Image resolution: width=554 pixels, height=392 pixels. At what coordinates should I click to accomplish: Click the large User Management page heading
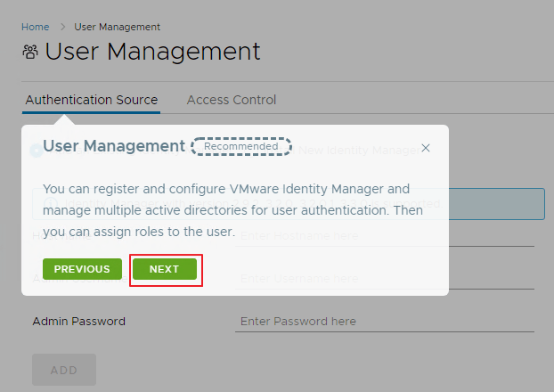click(x=152, y=51)
